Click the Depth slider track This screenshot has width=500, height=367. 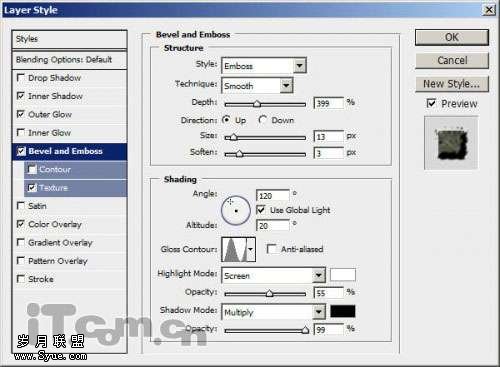coord(265,104)
